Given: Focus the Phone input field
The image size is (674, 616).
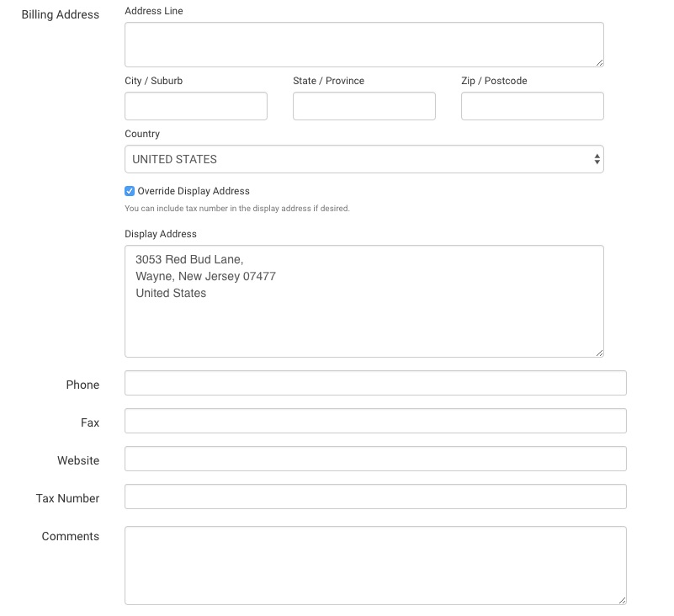Looking at the screenshot, I should tap(375, 383).
